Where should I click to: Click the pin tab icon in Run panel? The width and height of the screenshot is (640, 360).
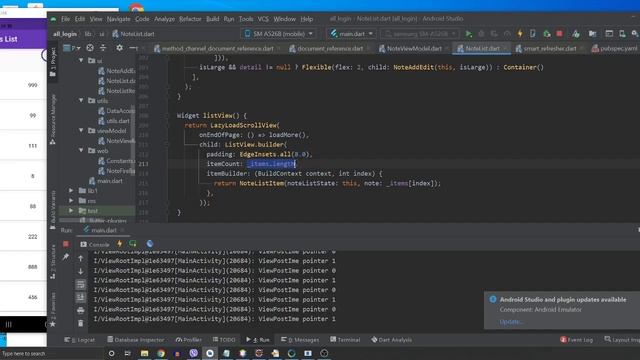(66, 257)
